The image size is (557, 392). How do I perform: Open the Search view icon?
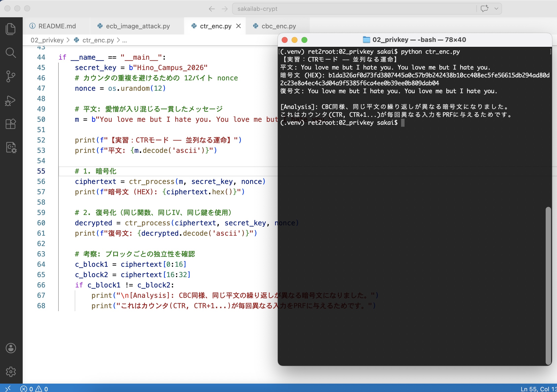pyautogui.click(x=11, y=53)
